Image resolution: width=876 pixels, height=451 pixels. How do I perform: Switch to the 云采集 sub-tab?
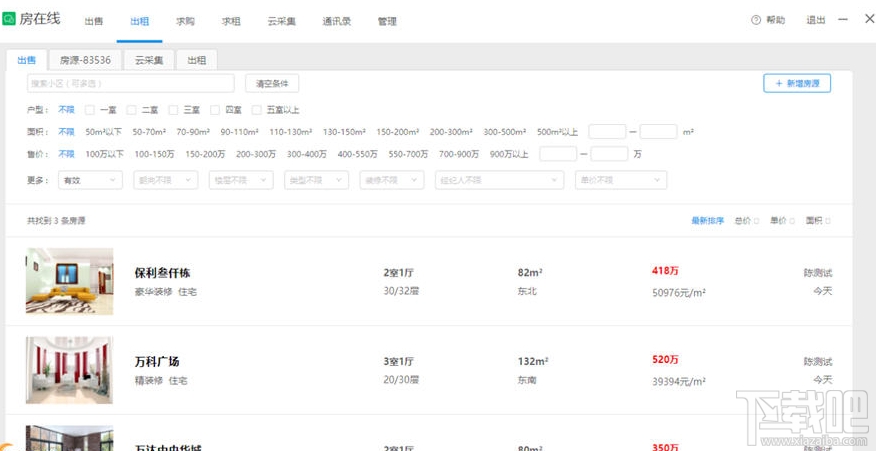(149, 60)
